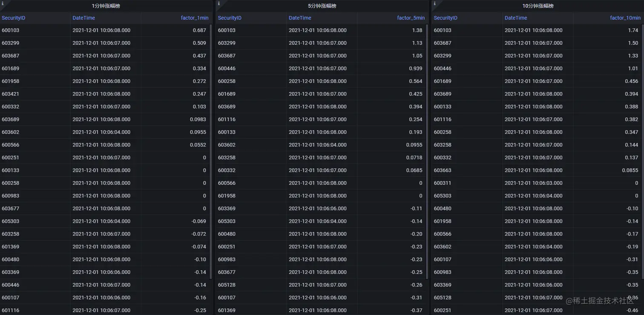Sort by factor_5min column header
The width and height of the screenshot is (644, 315).
tap(411, 18)
